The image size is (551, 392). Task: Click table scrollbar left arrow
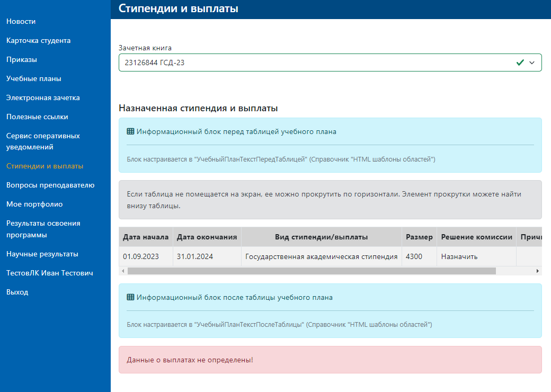[123, 271]
